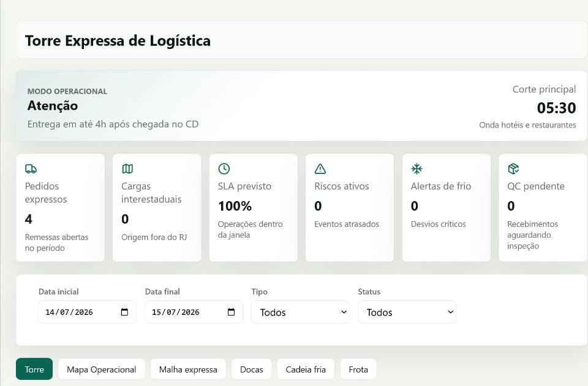The height and width of the screenshot is (386, 588).
Task: Select the Torre tab
Action: [34, 369]
